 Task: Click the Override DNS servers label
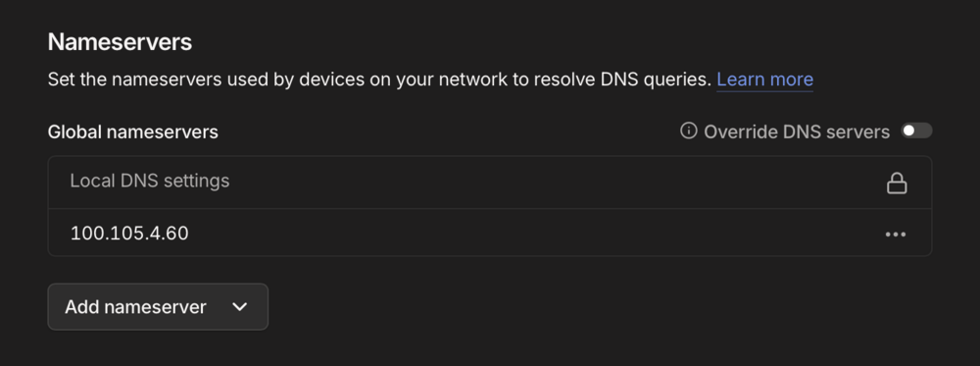point(796,132)
